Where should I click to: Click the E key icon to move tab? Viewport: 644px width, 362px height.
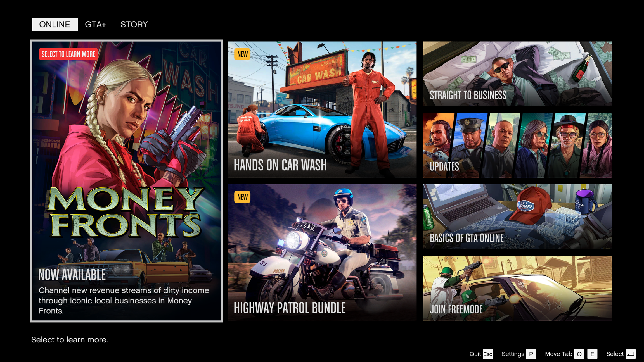click(592, 354)
